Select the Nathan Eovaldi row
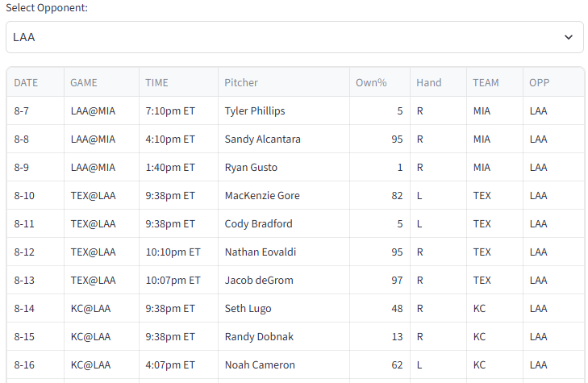588x383 pixels. pos(295,252)
